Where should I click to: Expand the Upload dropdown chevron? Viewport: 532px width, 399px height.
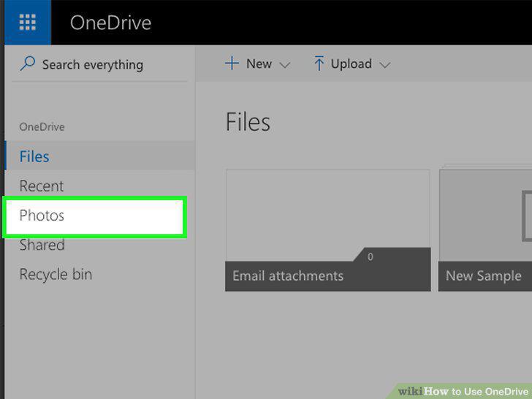click(x=384, y=65)
